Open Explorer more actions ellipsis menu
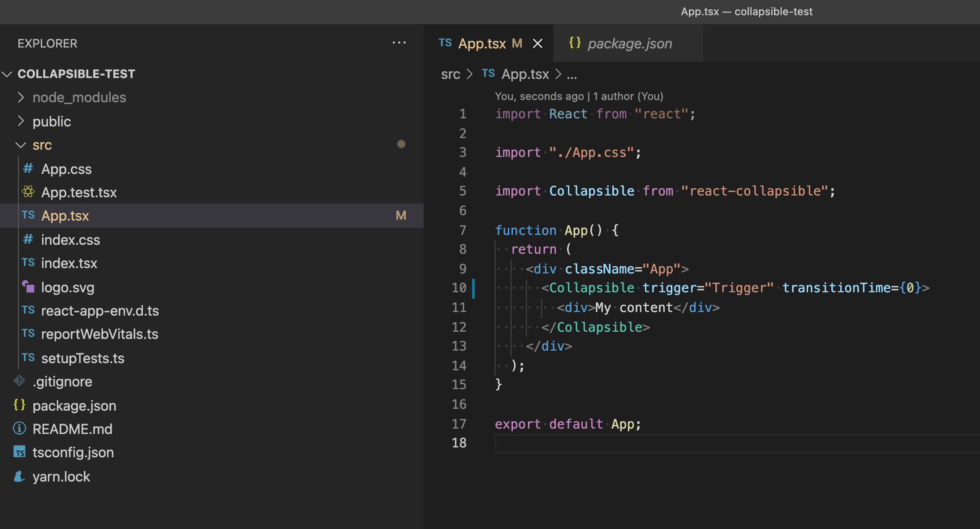 (399, 43)
